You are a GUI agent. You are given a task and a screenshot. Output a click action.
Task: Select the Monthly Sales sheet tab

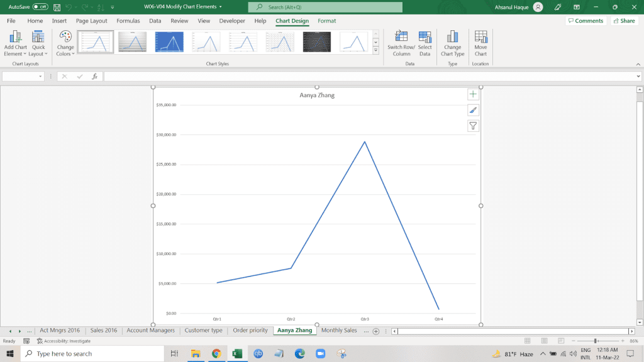point(338,330)
